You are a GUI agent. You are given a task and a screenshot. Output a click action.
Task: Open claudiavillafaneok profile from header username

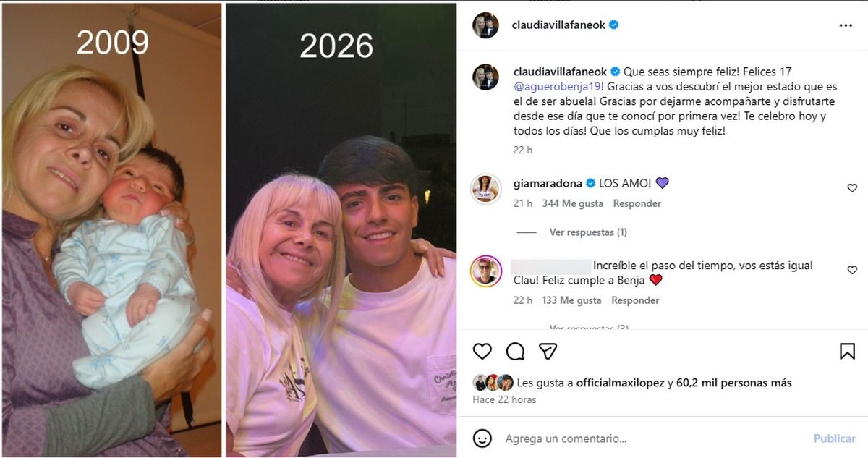(x=559, y=25)
